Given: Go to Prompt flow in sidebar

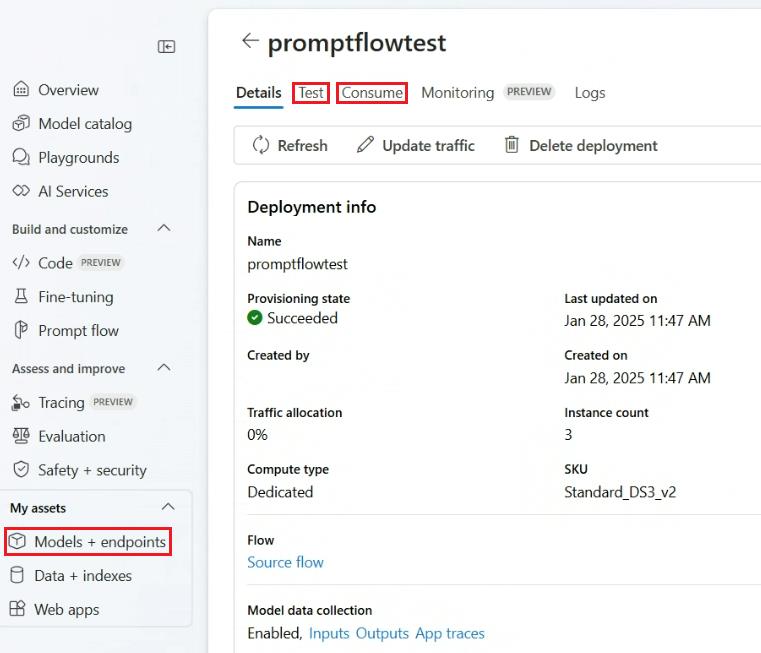Looking at the screenshot, I should [x=78, y=331].
